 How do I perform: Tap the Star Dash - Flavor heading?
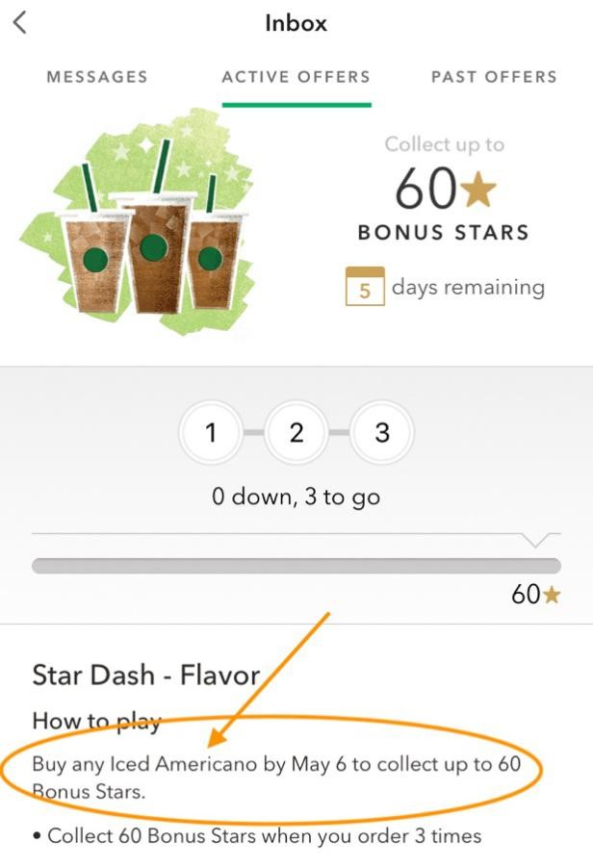146,676
